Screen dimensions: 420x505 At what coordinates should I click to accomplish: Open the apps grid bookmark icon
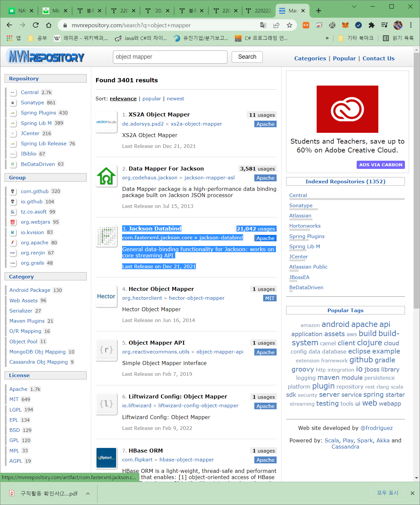(x=10, y=38)
